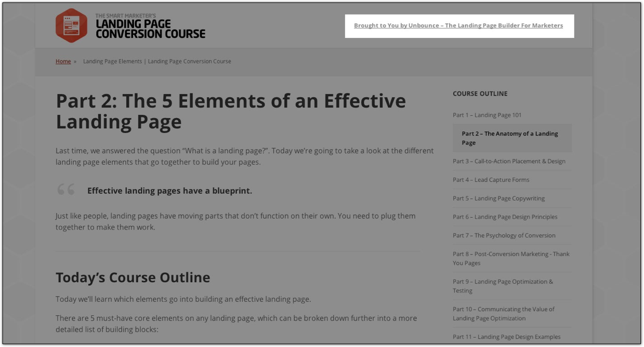Open Part 10 – Communicating the Value of Optimization
This screenshot has height=347, width=644.
(x=503, y=313)
